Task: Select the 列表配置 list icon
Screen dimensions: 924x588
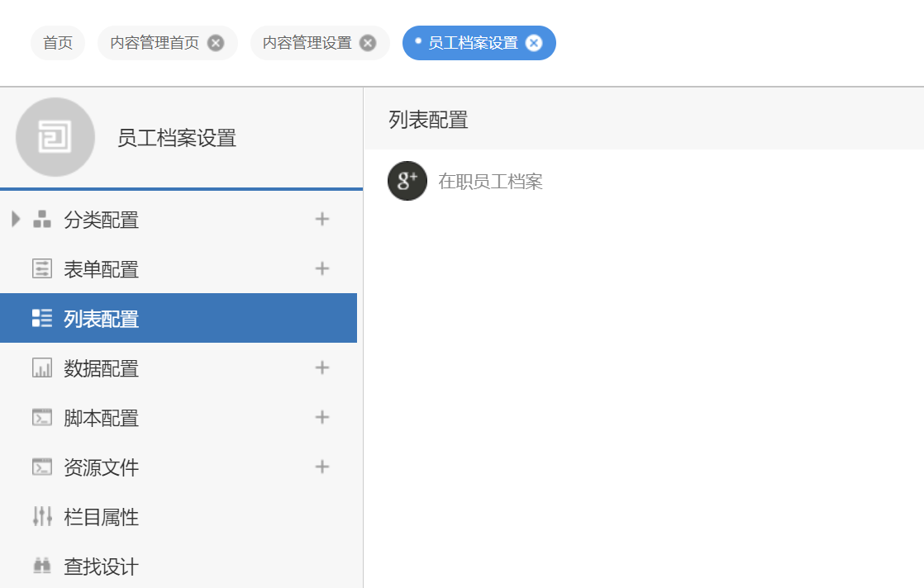Action: (41, 318)
